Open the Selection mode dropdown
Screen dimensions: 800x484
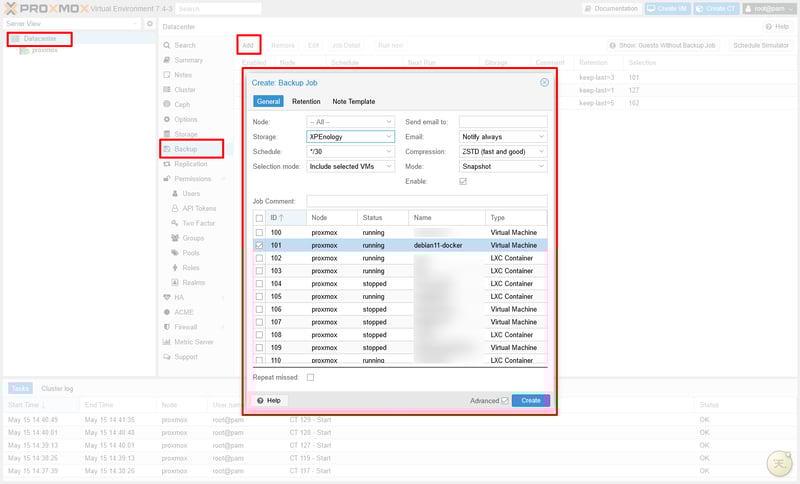389,166
